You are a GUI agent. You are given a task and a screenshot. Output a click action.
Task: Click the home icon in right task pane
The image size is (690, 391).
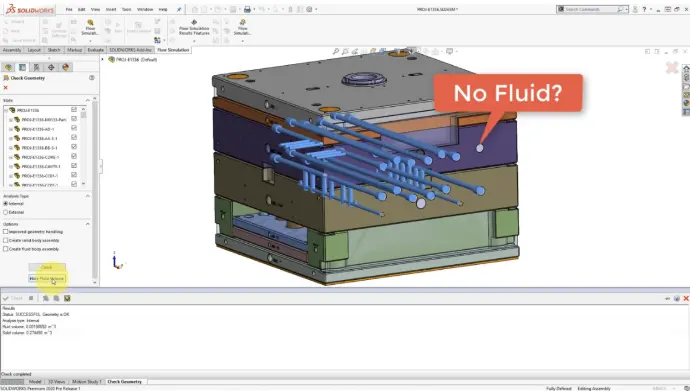686,69
